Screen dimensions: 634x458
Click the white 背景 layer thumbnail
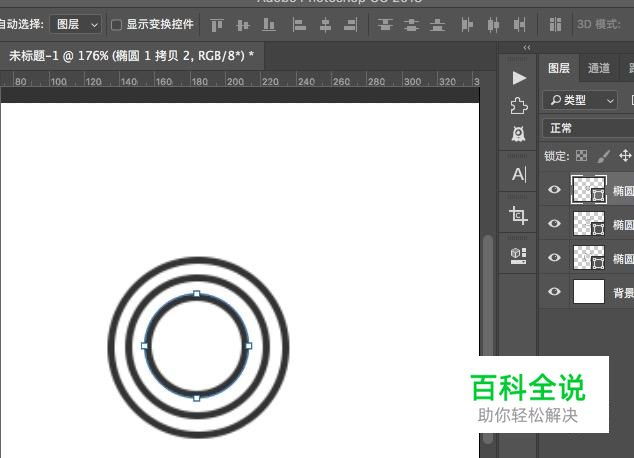click(589, 291)
